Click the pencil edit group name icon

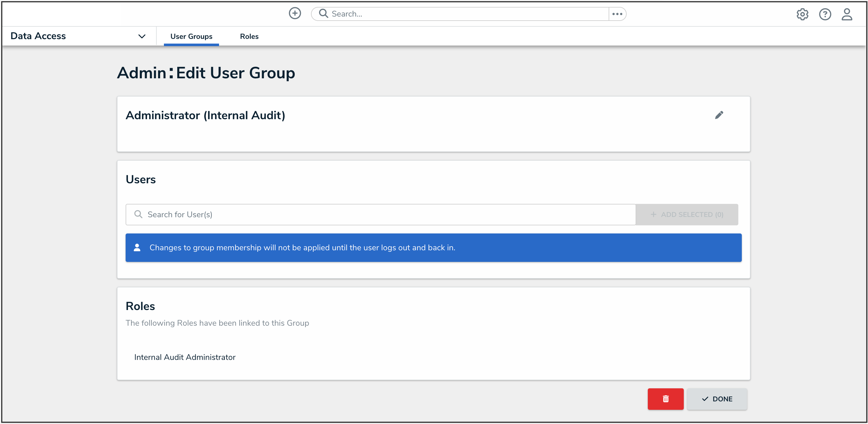click(x=719, y=115)
